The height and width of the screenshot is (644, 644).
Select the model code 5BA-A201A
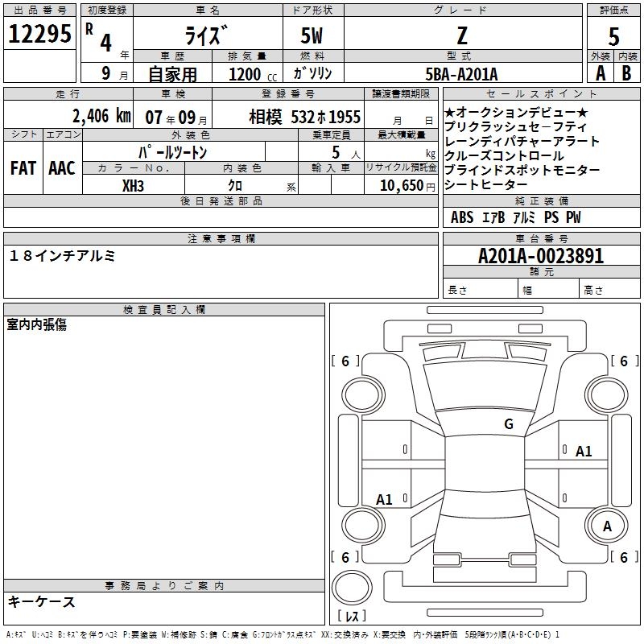click(461, 74)
